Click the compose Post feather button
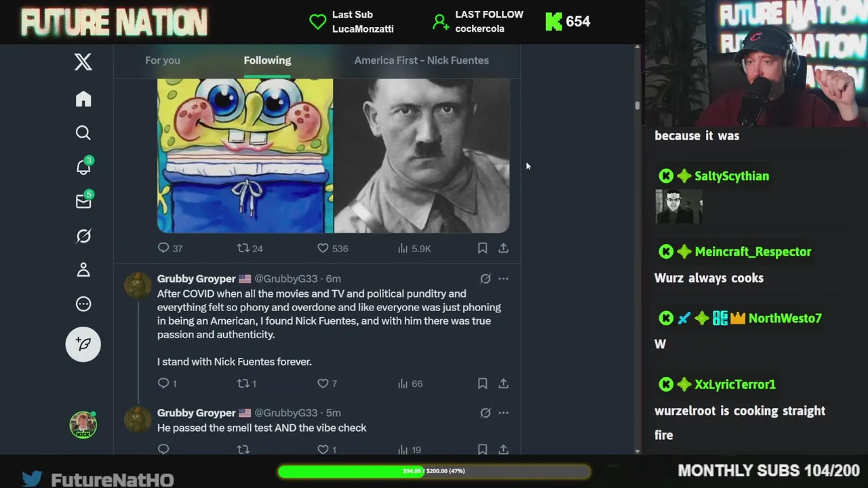868x488 pixels. [x=83, y=344]
